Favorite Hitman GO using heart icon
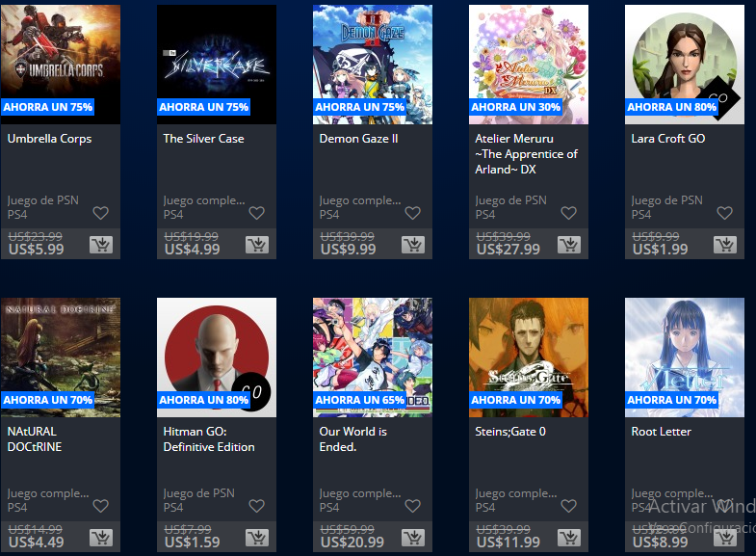The width and height of the screenshot is (756, 556). pos(256,506)
